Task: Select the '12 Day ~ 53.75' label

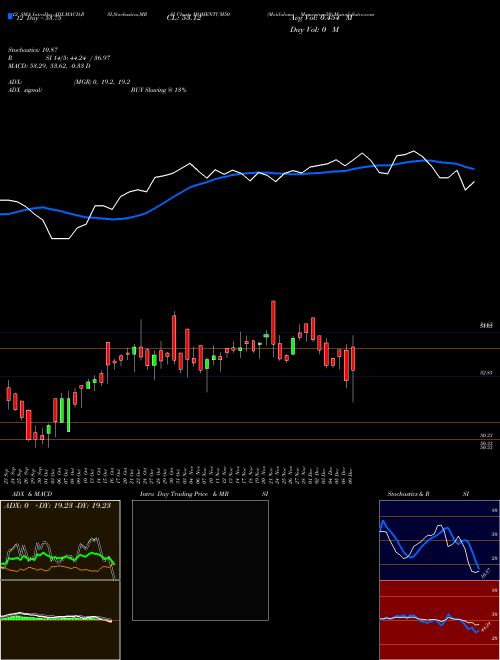Action: [x=38, y=18]
